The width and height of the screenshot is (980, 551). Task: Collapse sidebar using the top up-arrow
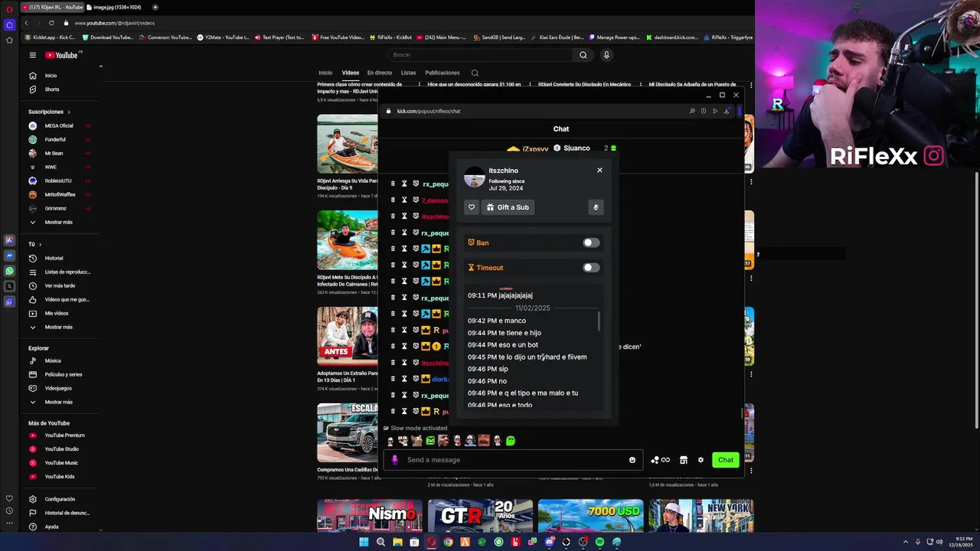coord(100,67)
